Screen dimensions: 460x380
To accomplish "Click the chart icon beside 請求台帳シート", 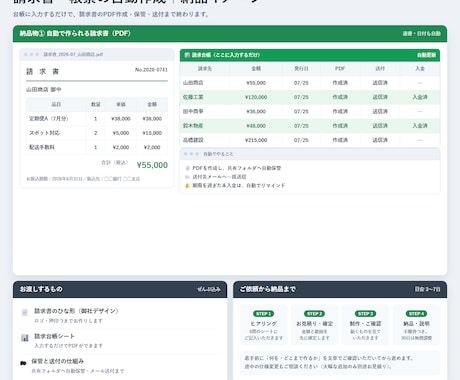I will [25, 338].
